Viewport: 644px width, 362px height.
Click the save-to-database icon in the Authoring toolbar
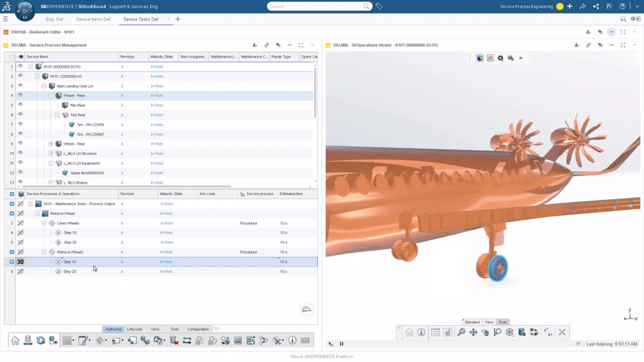(28, 341)
